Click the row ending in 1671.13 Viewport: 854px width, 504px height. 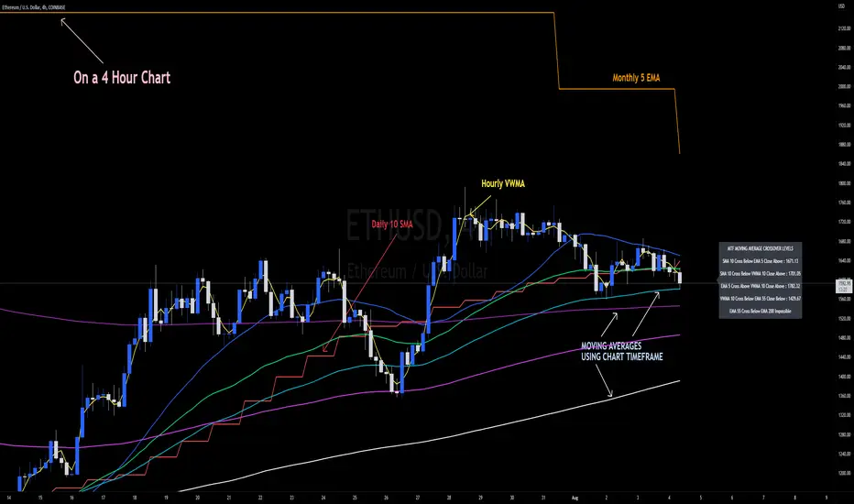pos(761,261)
